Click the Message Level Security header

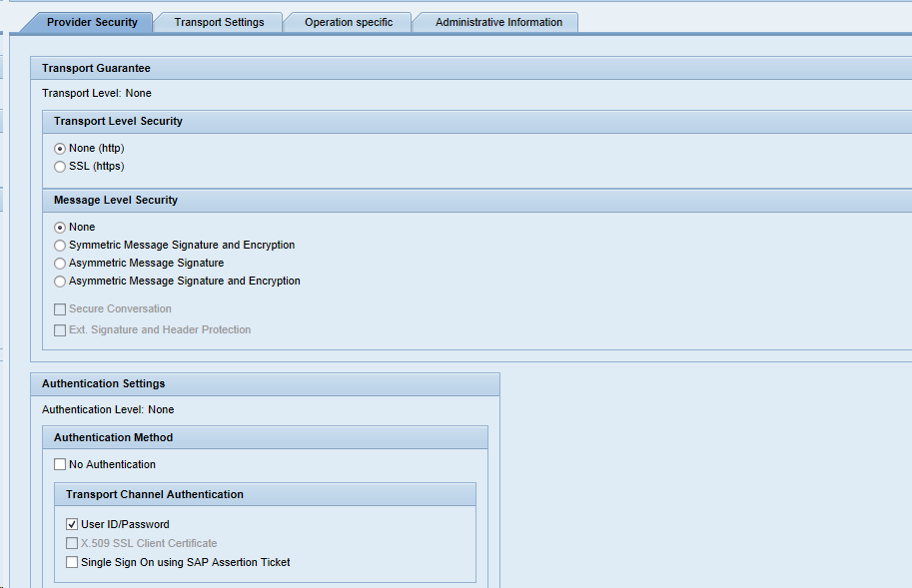(115, 200)
